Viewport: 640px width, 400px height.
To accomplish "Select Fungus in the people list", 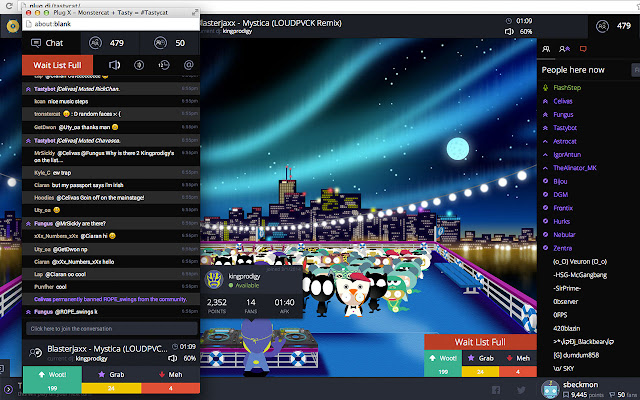I will [563, 115].
